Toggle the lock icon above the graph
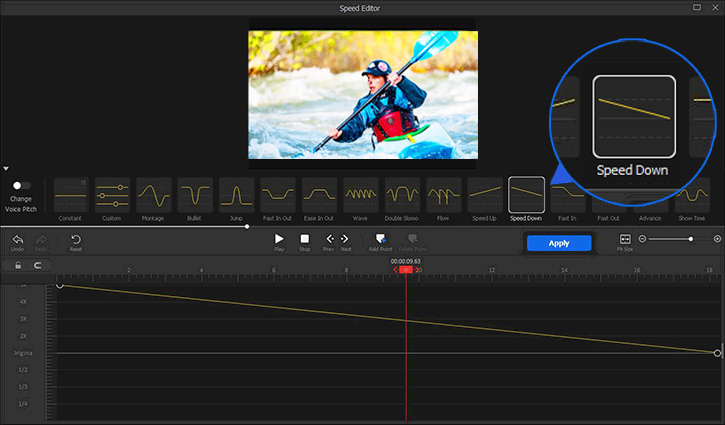 (x=18, y=266)
